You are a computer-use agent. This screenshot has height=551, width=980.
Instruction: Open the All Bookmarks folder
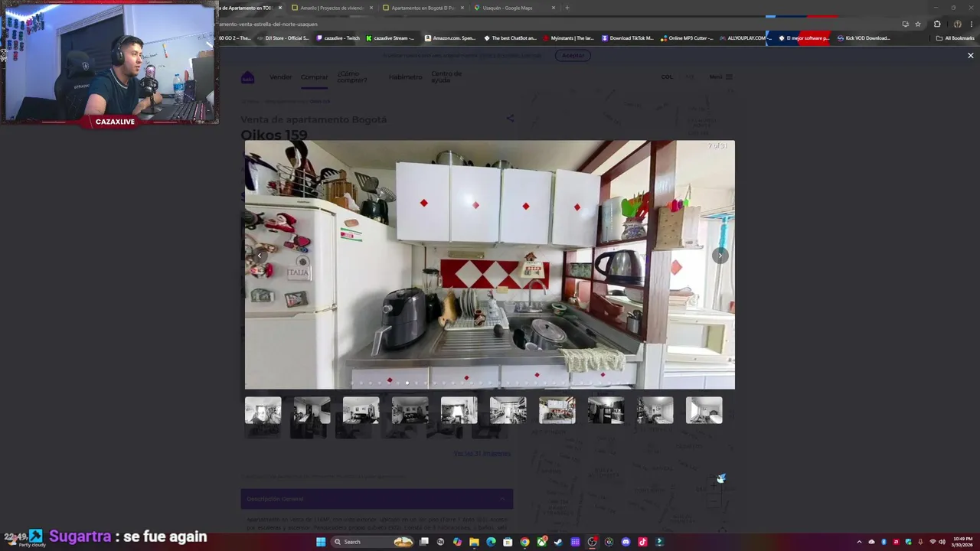(x=955, y=38)
